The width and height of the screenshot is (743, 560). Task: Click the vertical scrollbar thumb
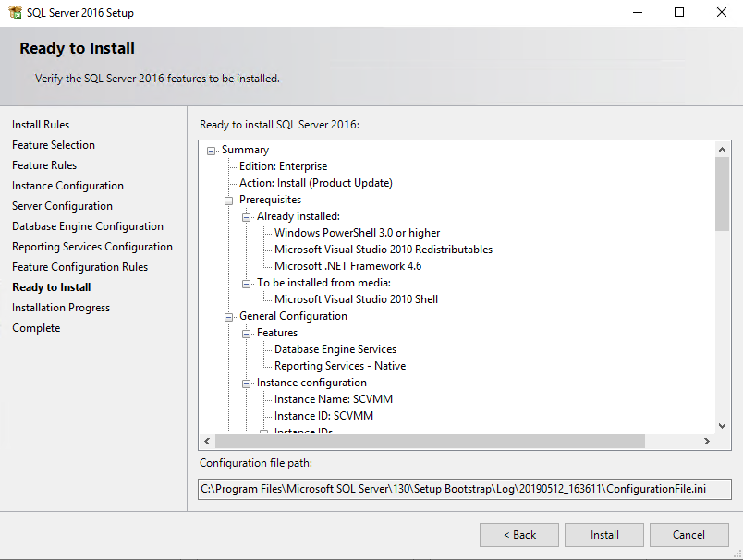pos(722,194)
